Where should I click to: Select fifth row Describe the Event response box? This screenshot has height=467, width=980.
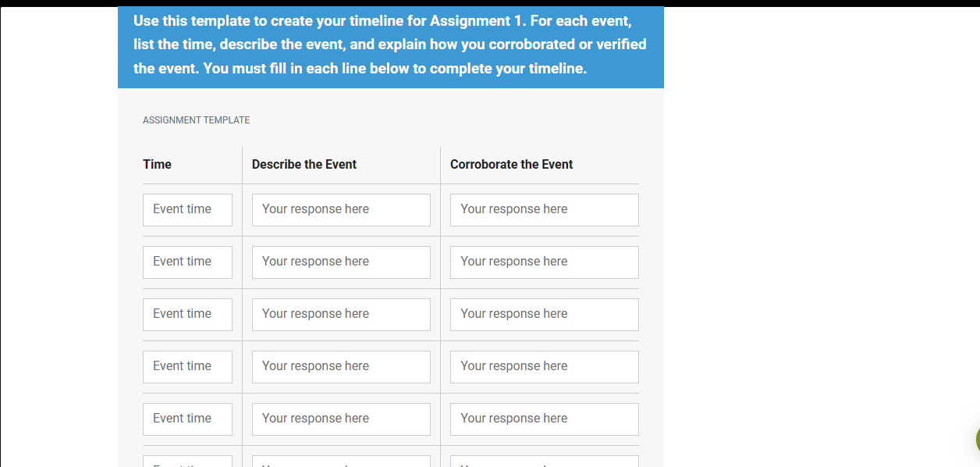(341, 419)
